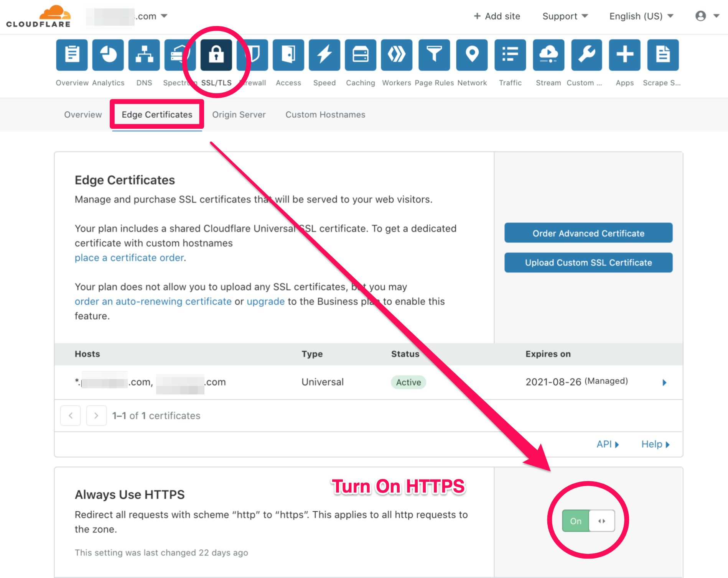
Task: Expand the Help section
Action: 656,444
